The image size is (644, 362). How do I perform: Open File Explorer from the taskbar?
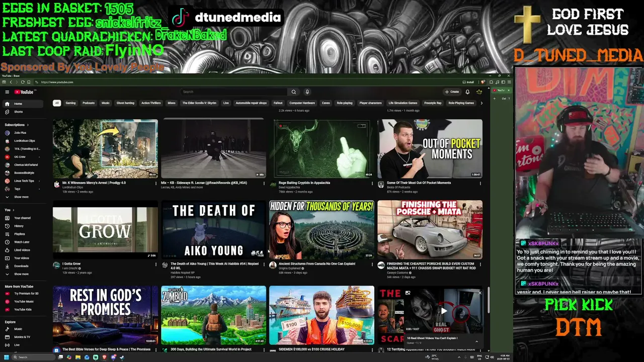click(x=78, y=357)
